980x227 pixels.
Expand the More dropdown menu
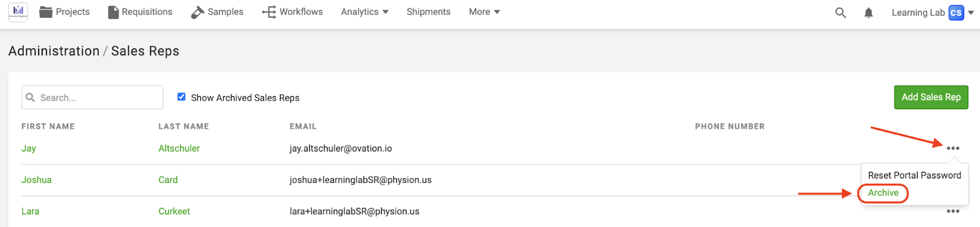coord(484,12)
